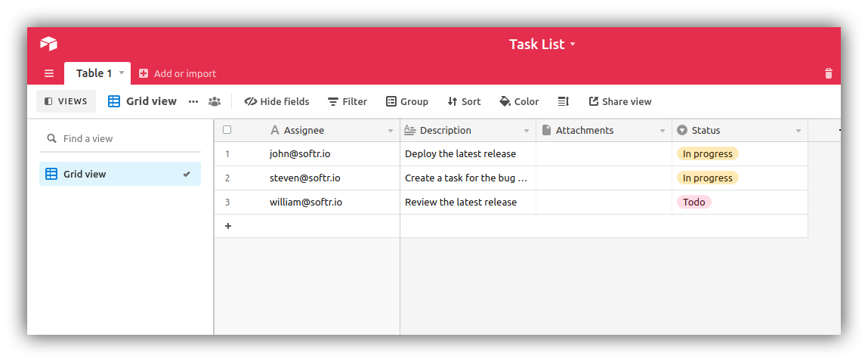
Task: Open the Status column dropdown arrow
Action: (798, 131)
